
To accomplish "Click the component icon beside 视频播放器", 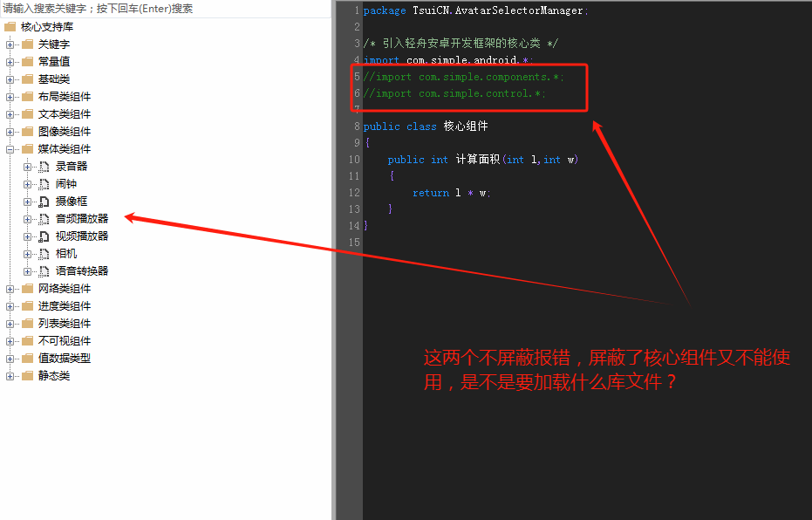I will click(44, 236).
